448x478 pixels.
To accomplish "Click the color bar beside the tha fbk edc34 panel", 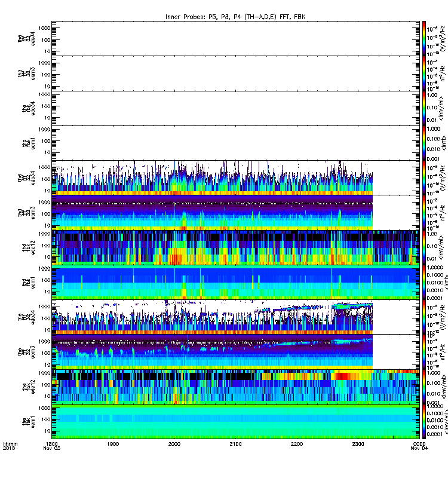I will pyautogui.click(x=424, y=108).
